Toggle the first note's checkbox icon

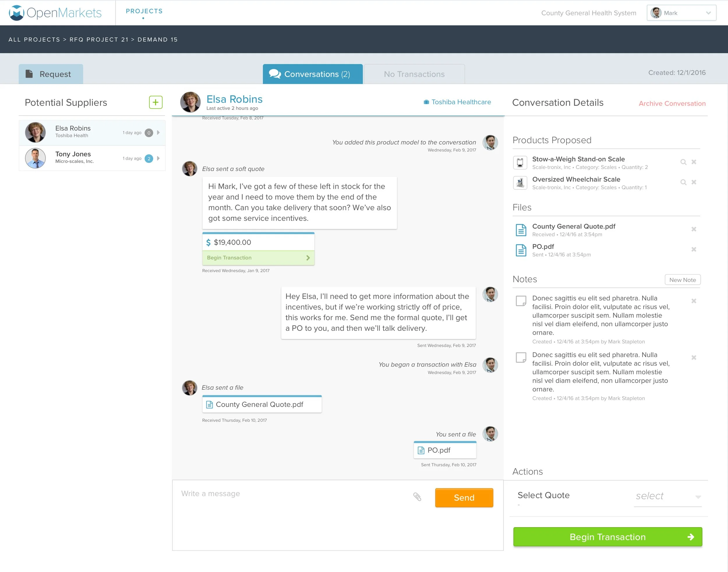click(521, 301)
